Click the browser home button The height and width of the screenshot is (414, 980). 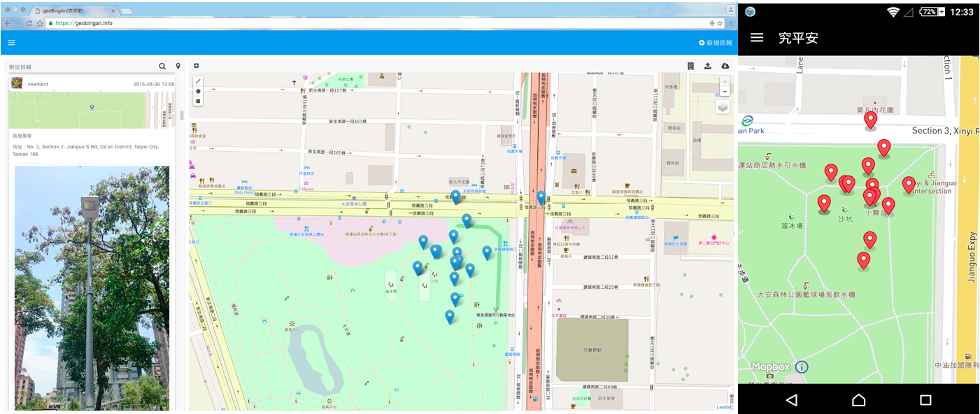click(x=40, y=23)
